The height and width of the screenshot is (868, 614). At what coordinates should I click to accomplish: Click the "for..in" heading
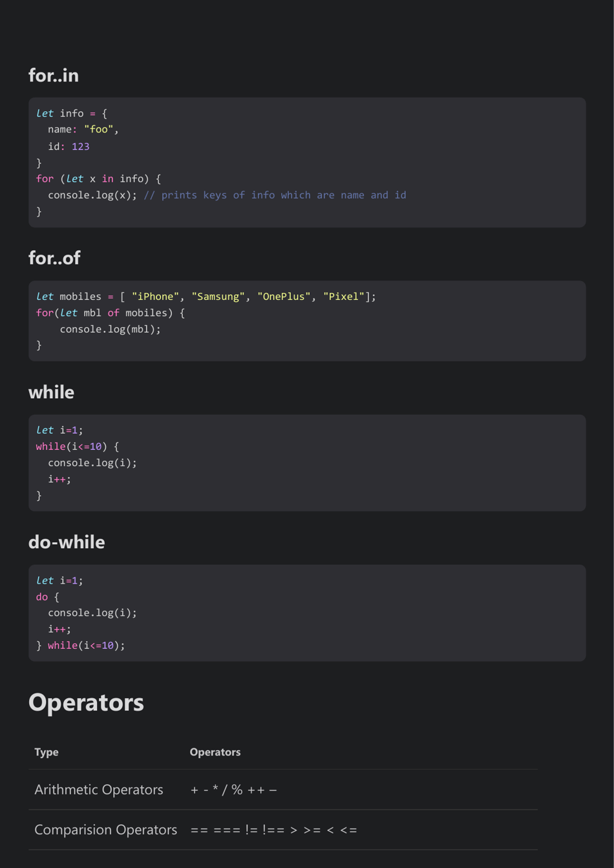54,76
